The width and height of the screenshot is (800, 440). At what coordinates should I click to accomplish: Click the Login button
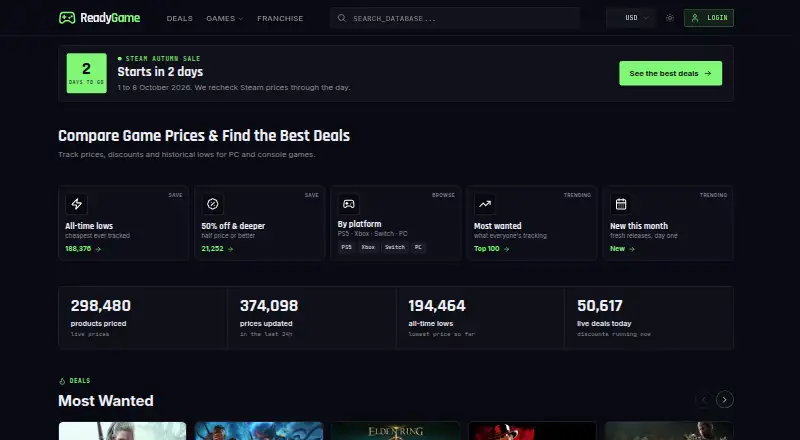[x=709, y=18]
